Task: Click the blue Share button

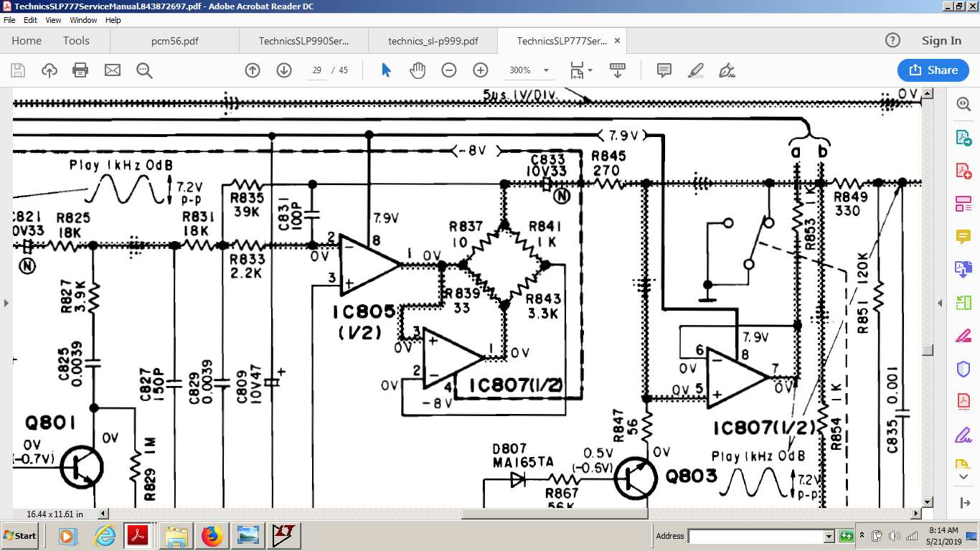Action: coord(933,70)
